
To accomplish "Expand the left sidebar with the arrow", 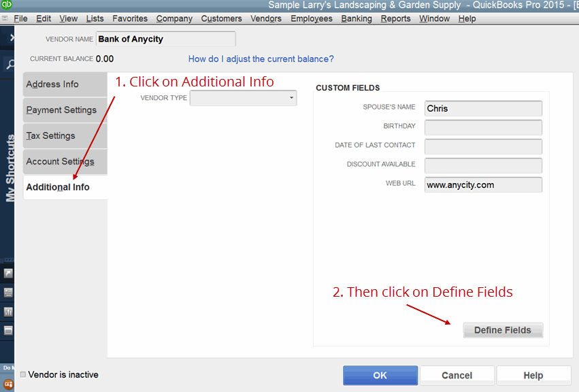I will pos(12,39).
